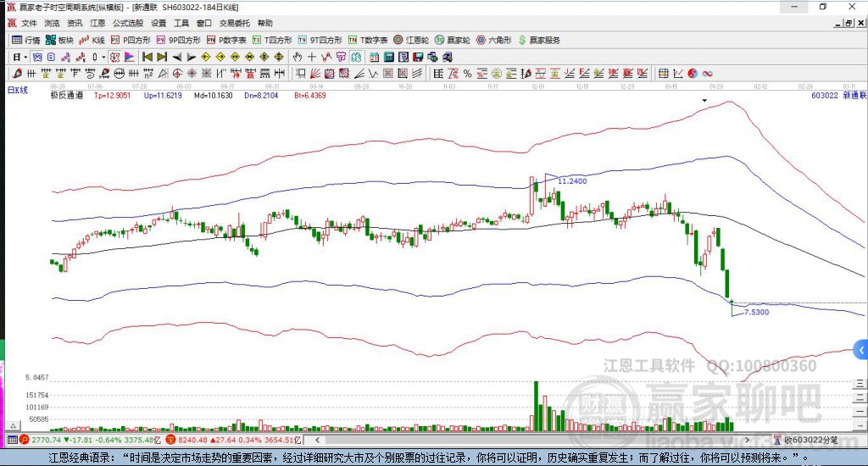Open the 六角形 hexagon tool
Screen dimensions: 868x466
tap(494, 40)
